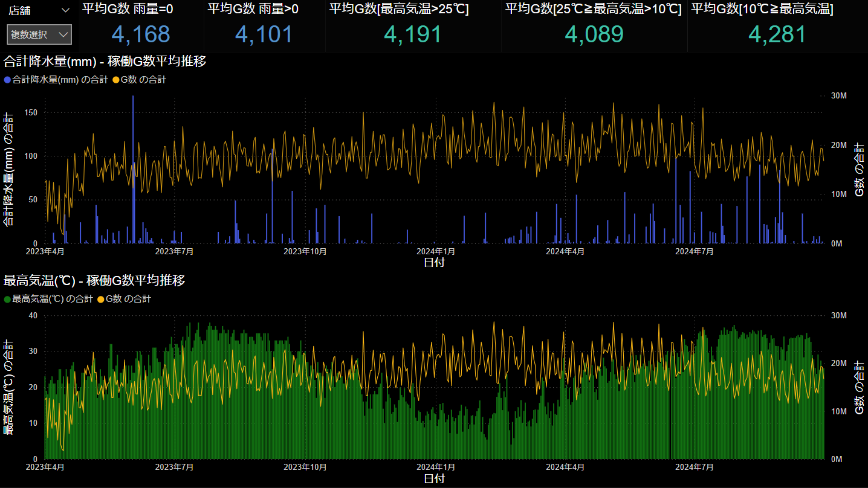Click the orange G数 legend dot in temperature chart
This screenshot has height=488, width=868.
tap(100, 299)
